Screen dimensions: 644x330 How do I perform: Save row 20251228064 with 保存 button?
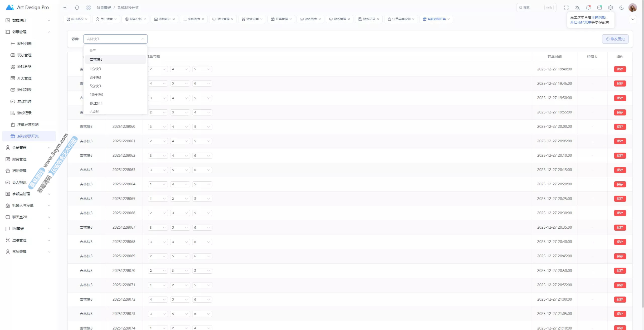pyautogui.click(x=620, y=184)
